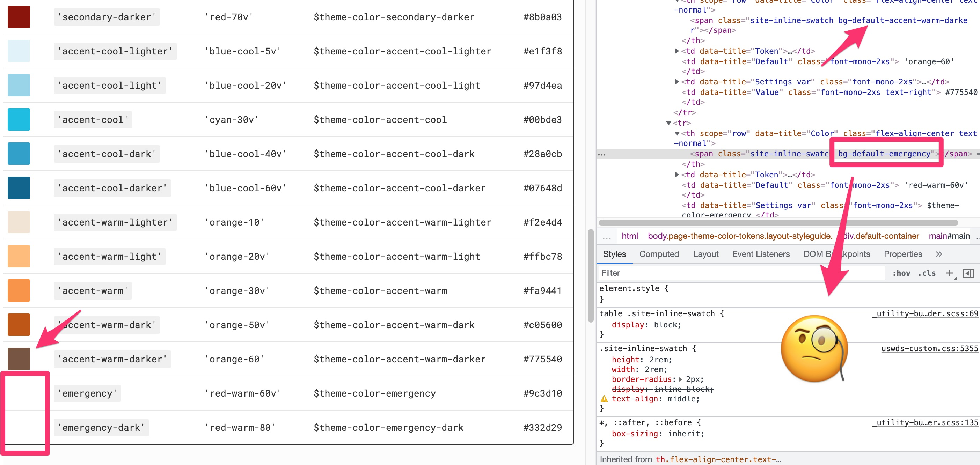Collapse the highlighted tr element node
This screenshot has height=465, width=980.
(x=669, y=123)
